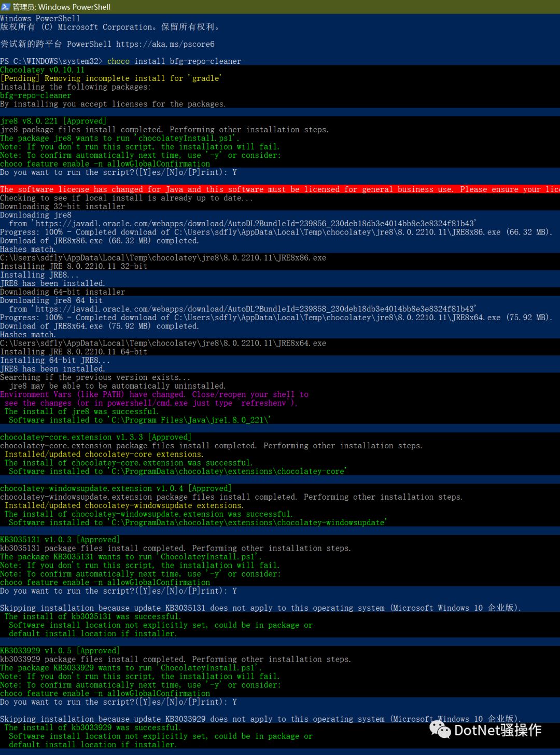Click the 'KB3035131 v1.0.3 [Approved]' heading
The image size is (560, 755).
[60, 540]
